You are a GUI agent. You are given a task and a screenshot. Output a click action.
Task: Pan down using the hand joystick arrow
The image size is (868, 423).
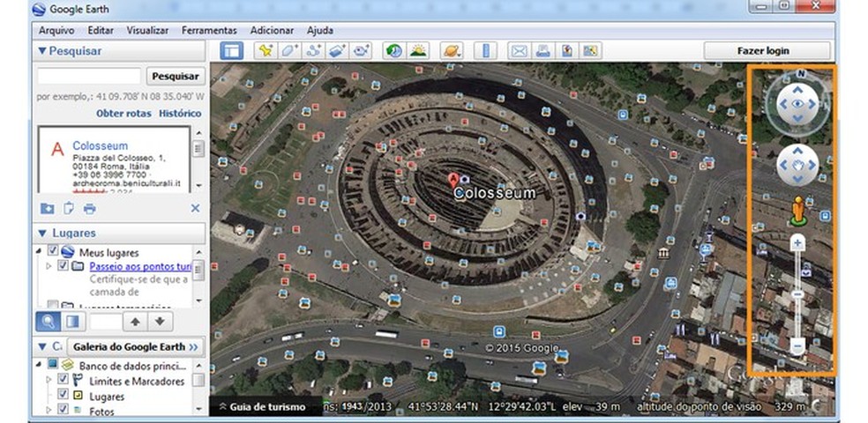click(797, 179)
